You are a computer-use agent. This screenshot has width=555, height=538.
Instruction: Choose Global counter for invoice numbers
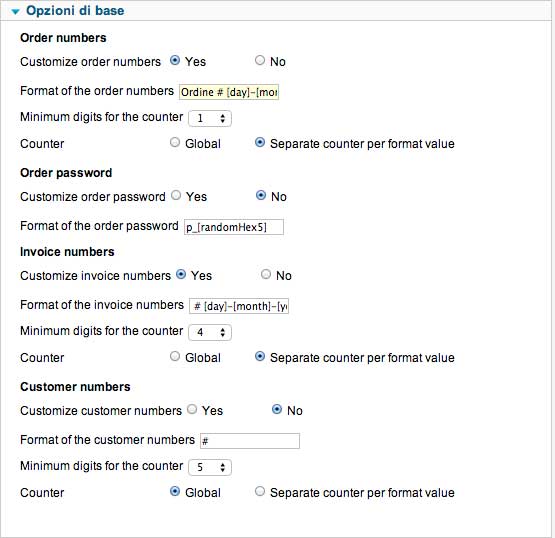click(x=175, y=356)
